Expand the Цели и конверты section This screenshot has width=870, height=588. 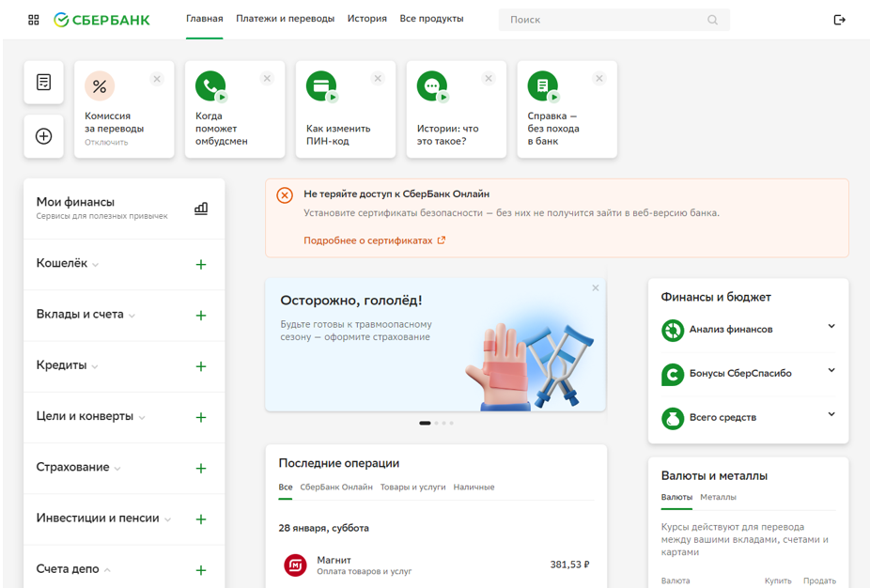coord(142,418)
